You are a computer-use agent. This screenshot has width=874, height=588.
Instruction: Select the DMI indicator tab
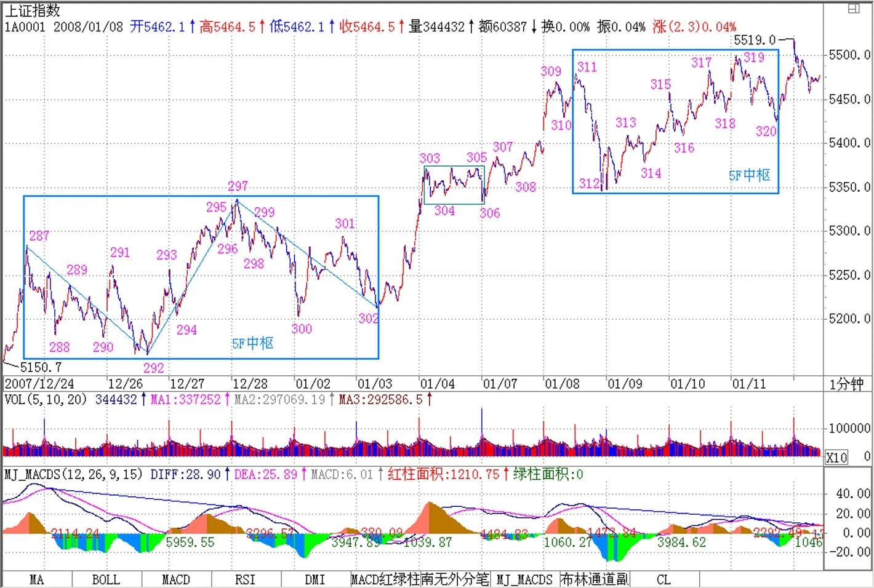point(315,579)
